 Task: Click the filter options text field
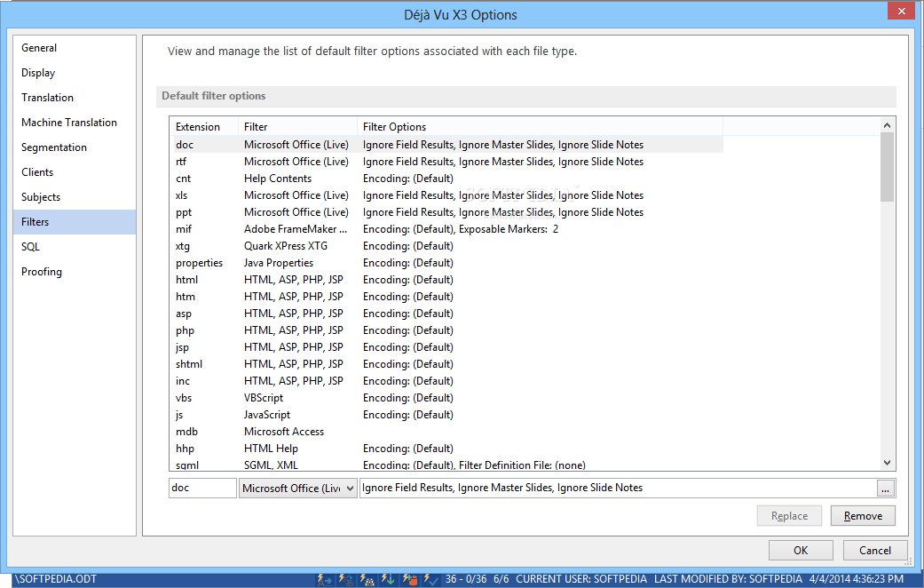(618, 488)
